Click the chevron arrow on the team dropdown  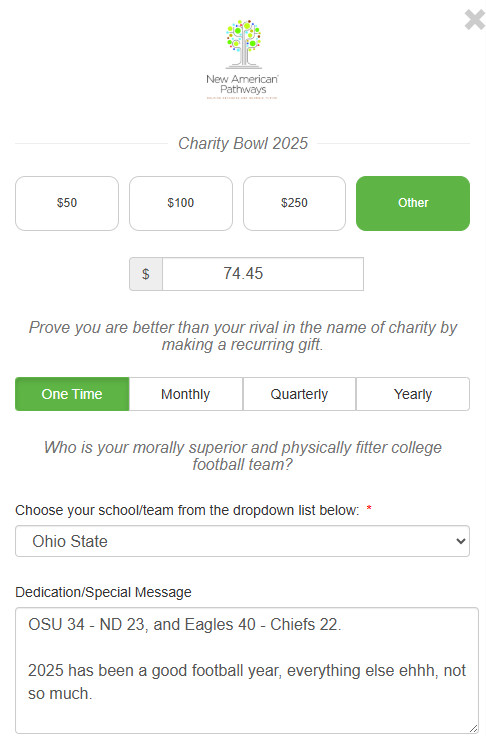461,541
